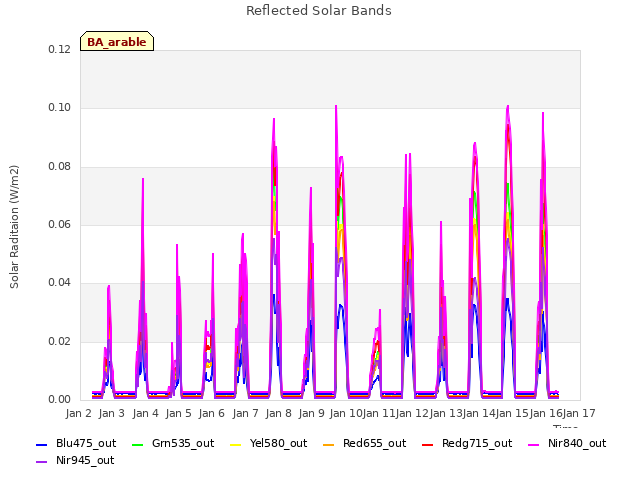Toggle the Red655_out legend entry
Screen dimensions: 640x480
point(364,444)
